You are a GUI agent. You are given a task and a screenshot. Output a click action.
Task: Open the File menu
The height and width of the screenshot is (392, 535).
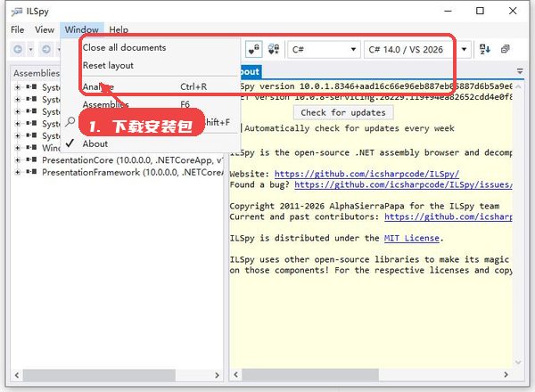pyautogui.click(x=18, y=30)
